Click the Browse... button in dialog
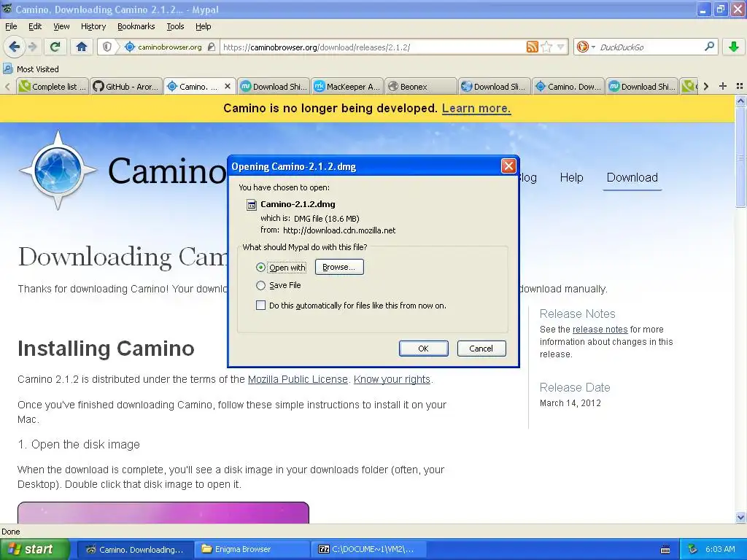The height and width of the screenshot is (560, 747). click(x=339, y=267)
